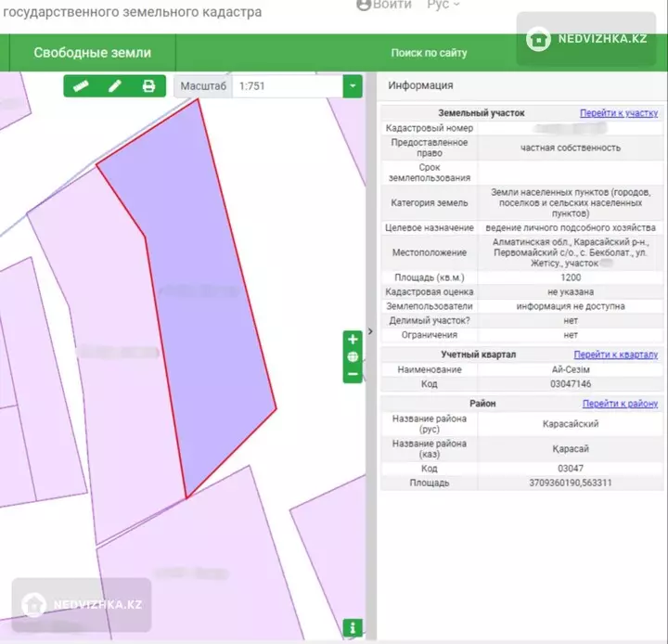Viewport: 668px width, 644px height.
Task: Open the map info button
Action: [353, 627]
